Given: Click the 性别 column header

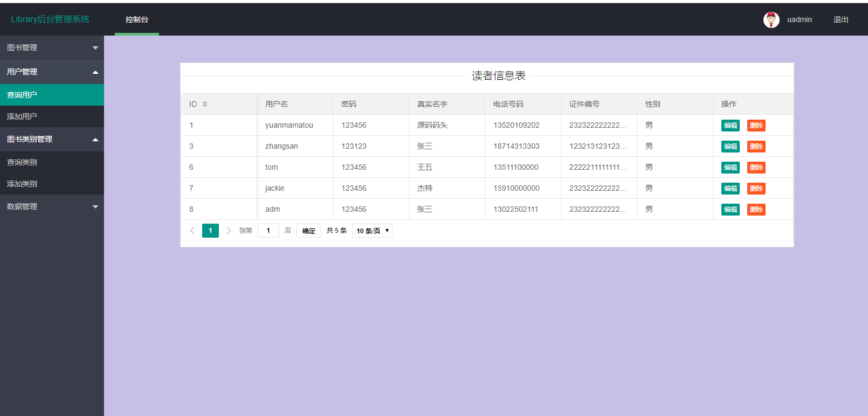Looking at the screenshot, I should [x=675, y=104].
